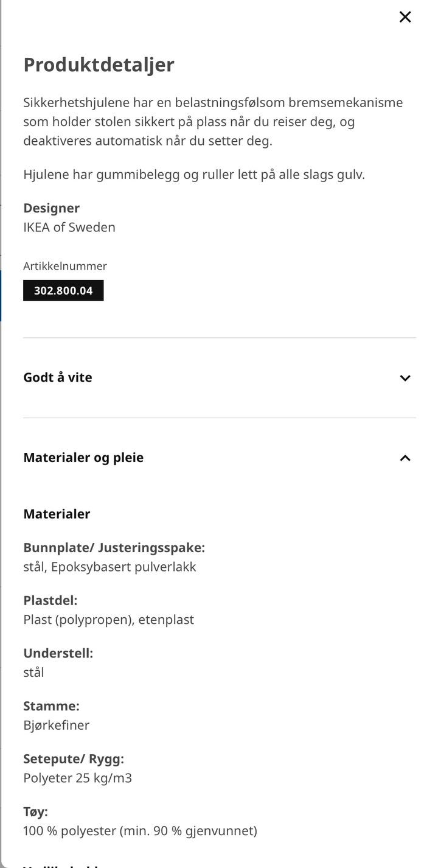Image resolution: width=438 pixels, height=868 pixels.
Task: Click the 100 % polyester fabric text
Action: [x=139, y=830]
